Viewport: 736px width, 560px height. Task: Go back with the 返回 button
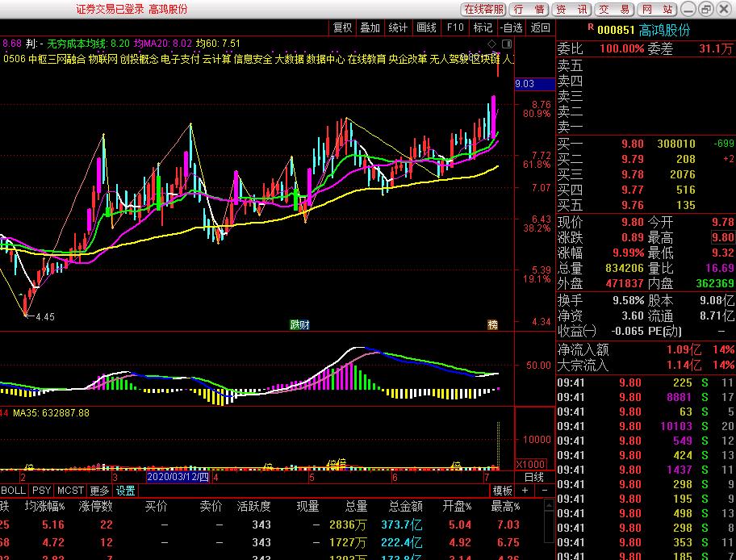pos(540,27)
